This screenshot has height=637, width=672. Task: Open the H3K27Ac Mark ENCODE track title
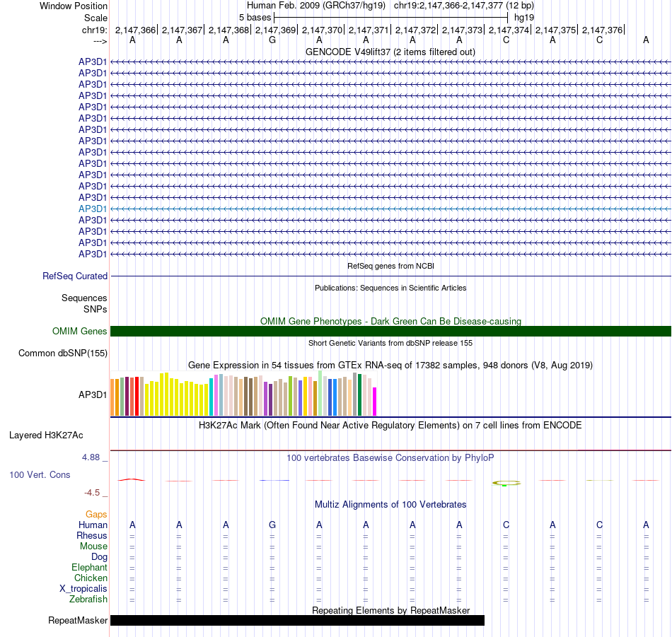390,426
